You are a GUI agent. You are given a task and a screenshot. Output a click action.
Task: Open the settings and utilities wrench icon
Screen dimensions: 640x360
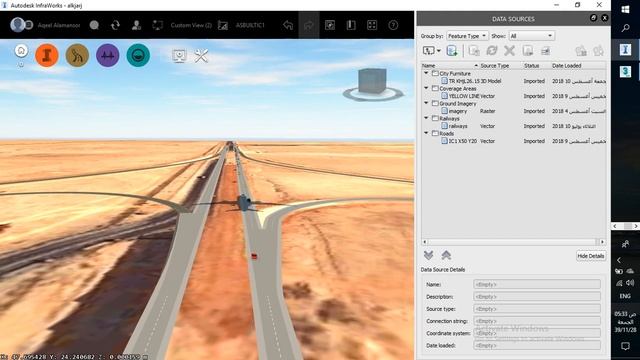(201, 56)
